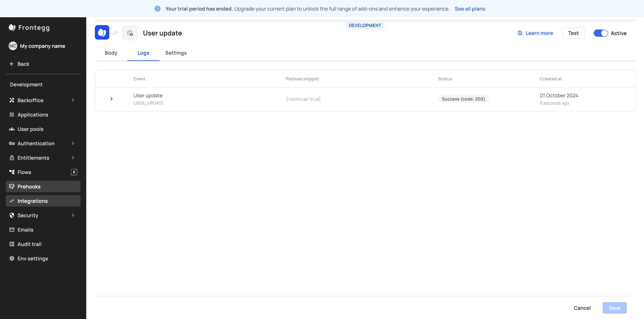Expand the Security submenu chevron
This screenshot has width=644, height=319.
coord(73,215)
